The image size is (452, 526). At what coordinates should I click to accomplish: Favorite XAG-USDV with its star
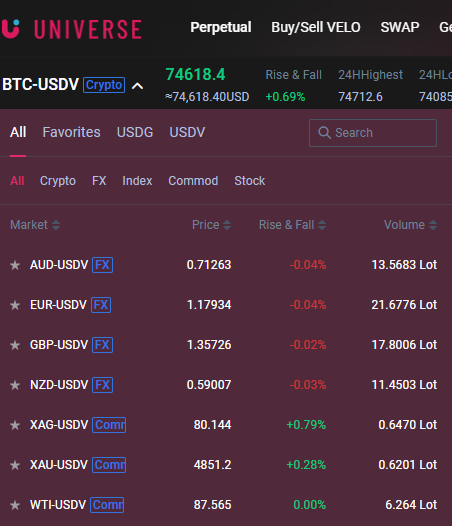click(x=15, y=425)
